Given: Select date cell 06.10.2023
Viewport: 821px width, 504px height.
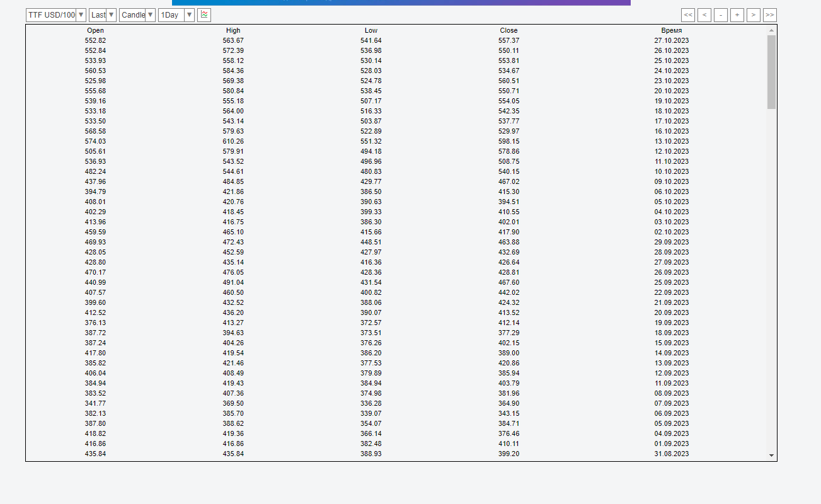Looking at the screenshot, I should click(x=672, y=192).
